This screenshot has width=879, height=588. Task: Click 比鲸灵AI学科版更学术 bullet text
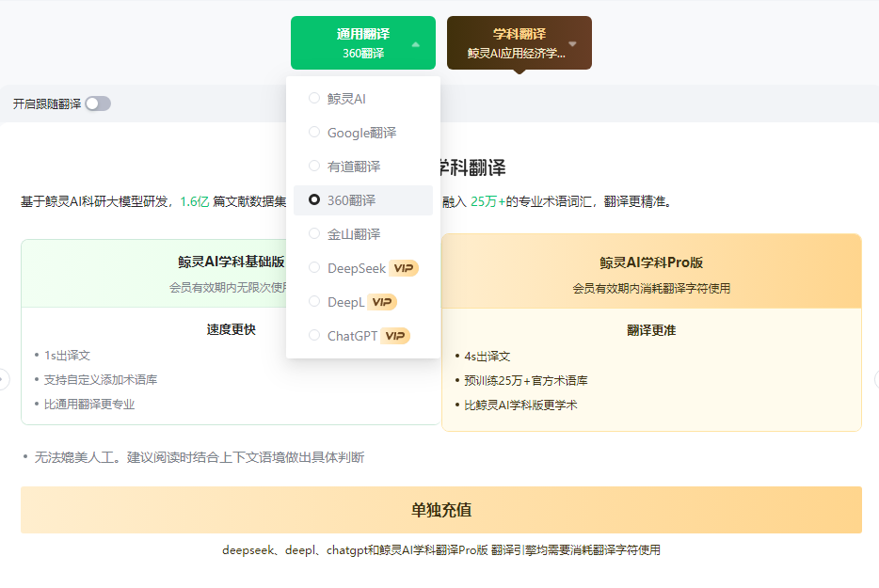pos(520,405)
